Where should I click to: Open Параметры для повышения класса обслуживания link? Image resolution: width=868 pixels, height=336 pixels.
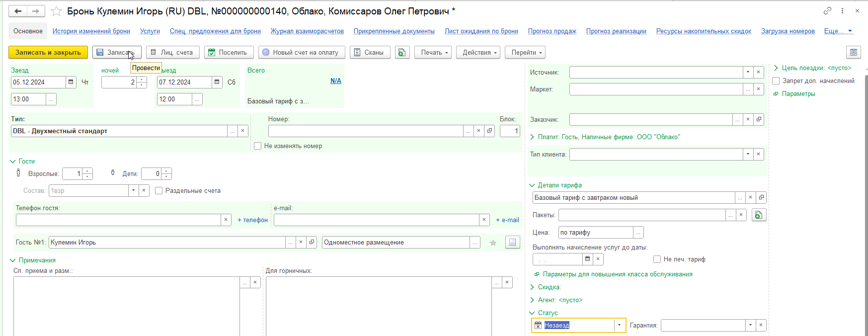click(617, 274)
